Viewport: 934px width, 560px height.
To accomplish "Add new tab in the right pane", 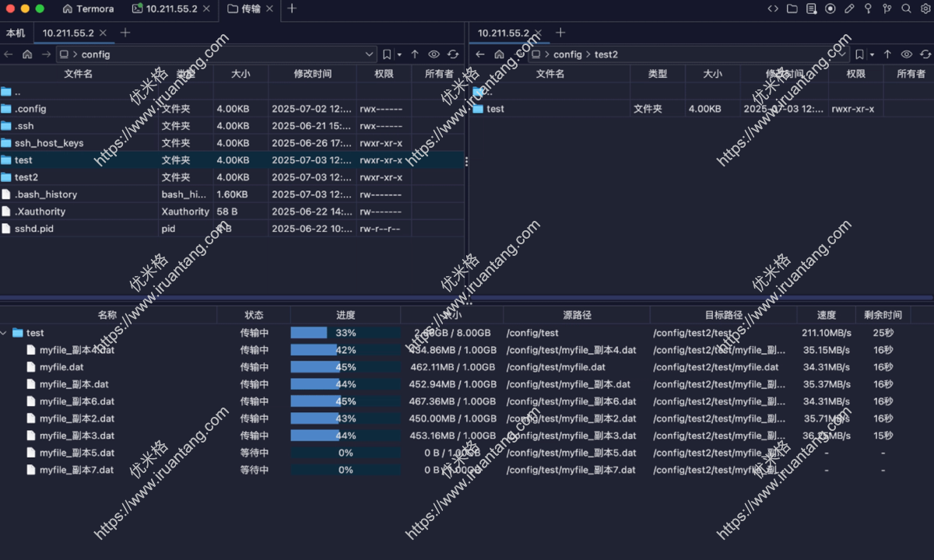I will pos(560,33).
